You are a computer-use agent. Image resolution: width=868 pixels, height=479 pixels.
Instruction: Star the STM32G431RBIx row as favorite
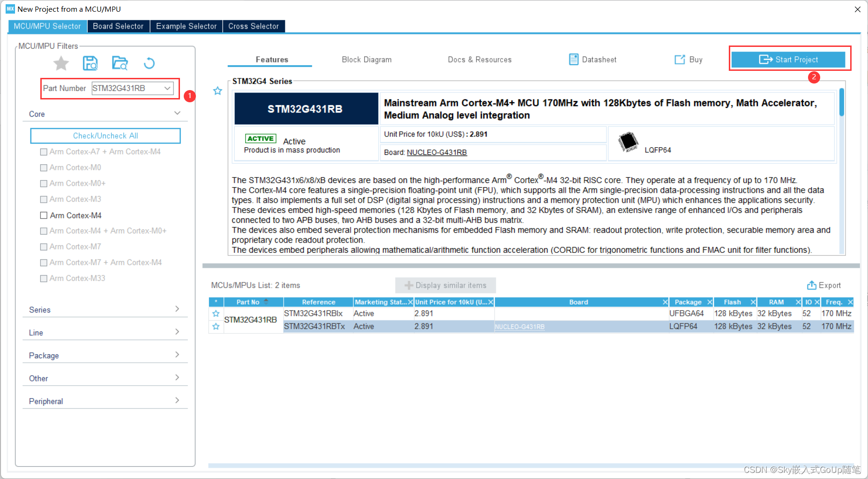[216, 313]
